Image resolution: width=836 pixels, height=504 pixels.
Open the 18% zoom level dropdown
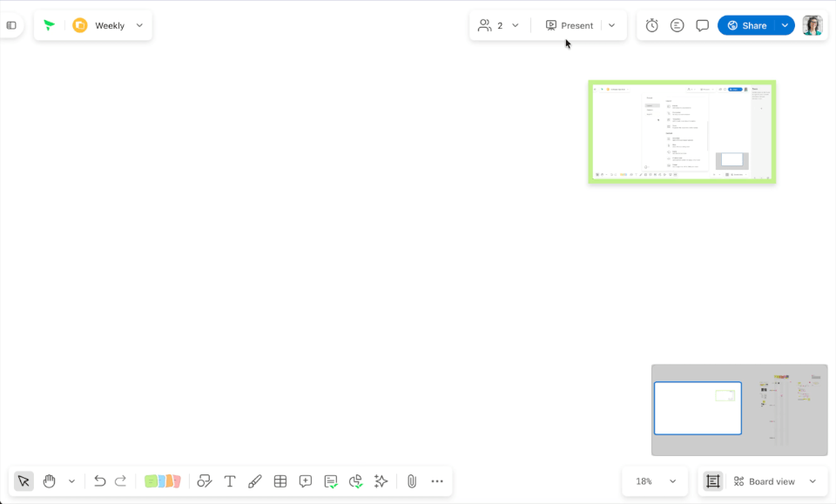pyautogui.click(x=656, y=481)
